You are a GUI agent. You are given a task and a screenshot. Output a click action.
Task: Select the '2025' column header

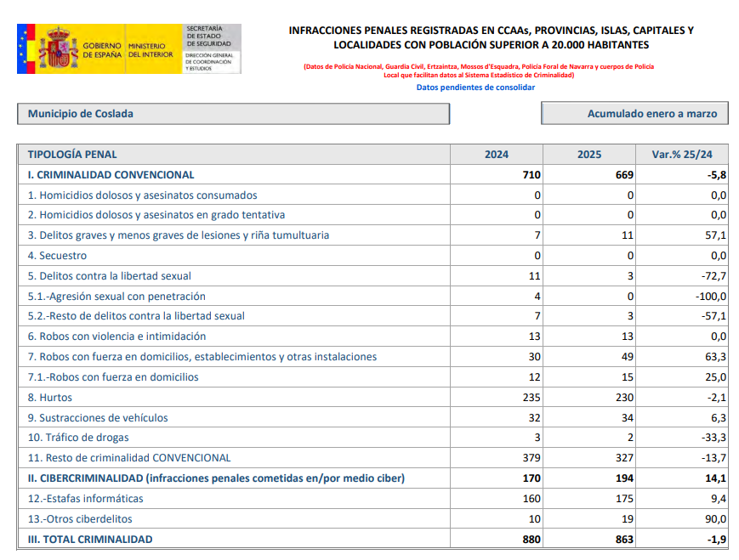[x=589, y=155]
